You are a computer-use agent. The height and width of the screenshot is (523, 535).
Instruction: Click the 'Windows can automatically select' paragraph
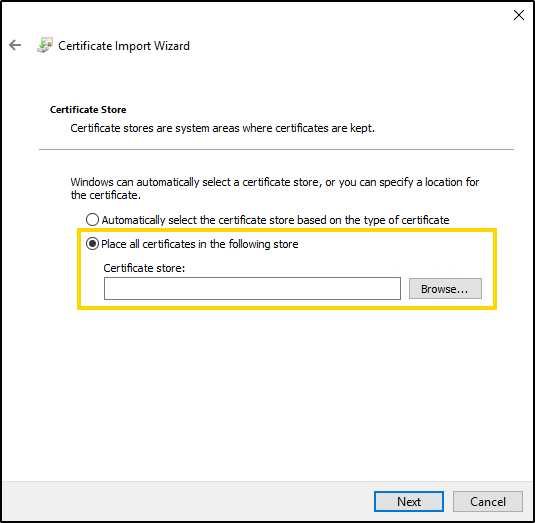click(x=275, y=188)
